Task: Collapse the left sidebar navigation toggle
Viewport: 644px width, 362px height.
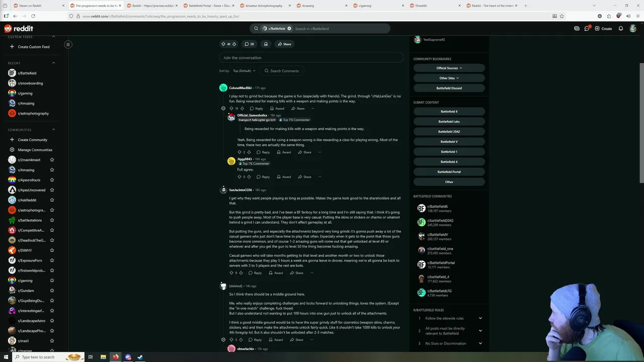Action: click(68, 44)
